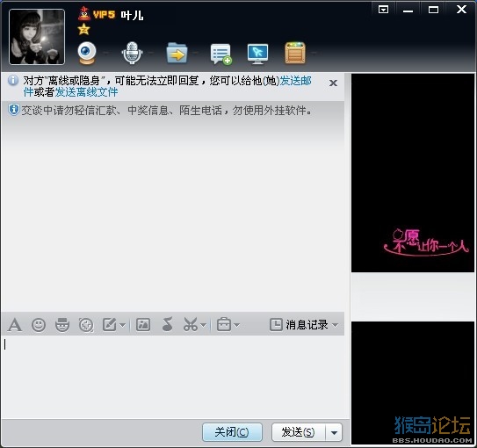The width and height of the screenshot is (477, 448).
Task: Open the send file folder icon
Action: (177, 53)
